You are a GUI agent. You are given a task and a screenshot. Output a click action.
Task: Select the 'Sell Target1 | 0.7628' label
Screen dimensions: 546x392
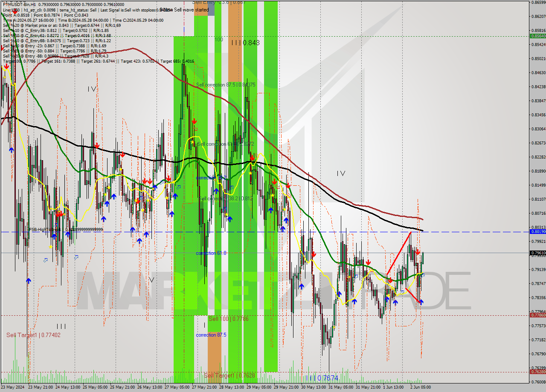tap(229, 375)
